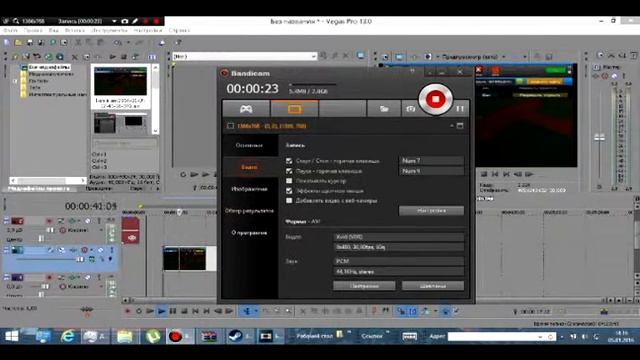Click the save disk icon in Vegas toolbar
This screenshot has height=360, width=640.
[29, 42]
